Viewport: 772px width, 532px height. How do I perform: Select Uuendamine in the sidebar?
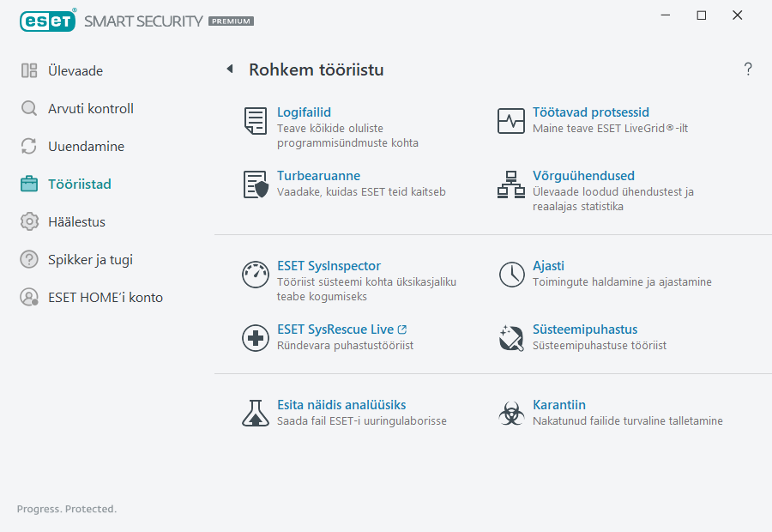coord(86,147)
